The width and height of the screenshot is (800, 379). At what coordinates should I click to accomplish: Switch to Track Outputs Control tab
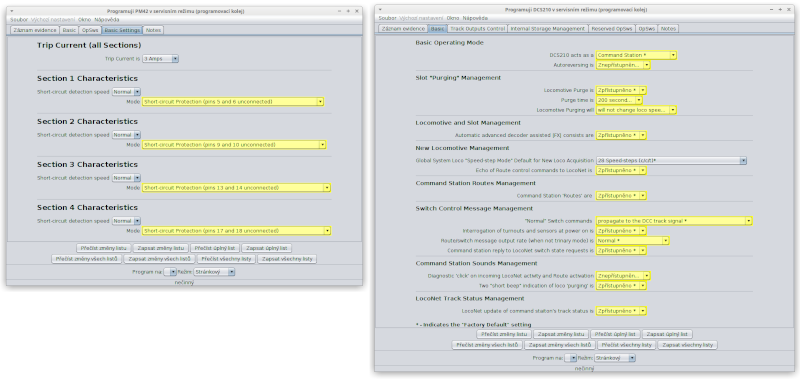tap(477, 29)
